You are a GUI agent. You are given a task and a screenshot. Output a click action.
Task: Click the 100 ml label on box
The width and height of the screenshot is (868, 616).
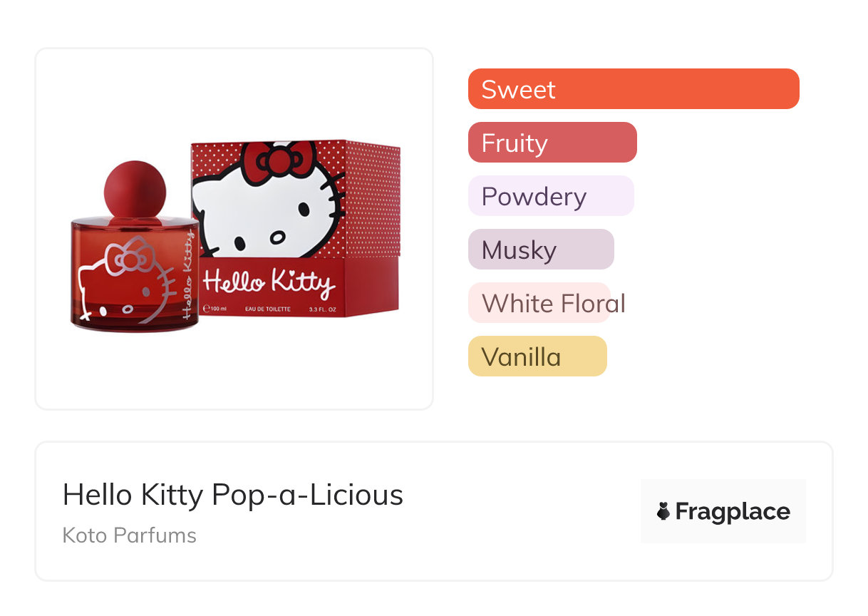[215, 309]
